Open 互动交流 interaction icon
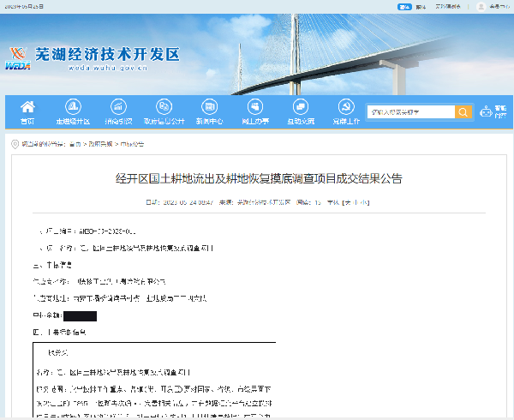The width and height of the screenshot is (514, 420). [300, 107]
